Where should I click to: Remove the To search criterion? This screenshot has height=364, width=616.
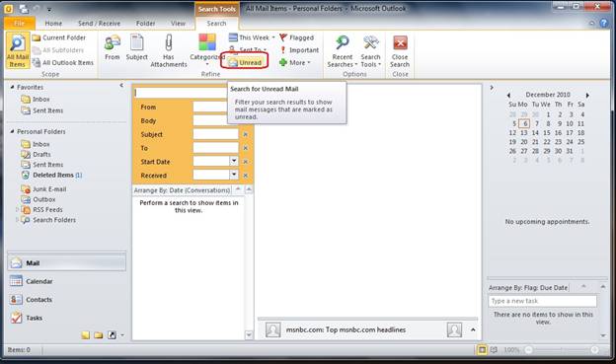click(x=246, y=148)
